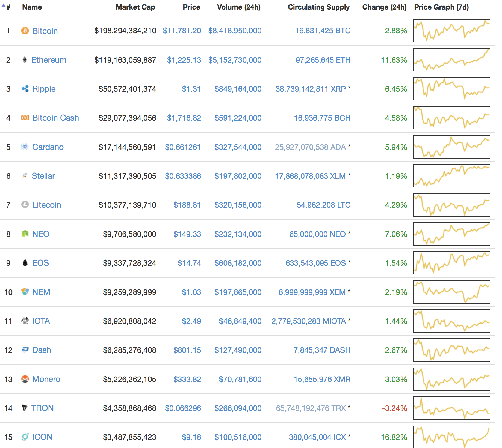Open Bitcoin's 7-day price graph
The width and height of the screenshot is (502, 448).
(451, 31)
